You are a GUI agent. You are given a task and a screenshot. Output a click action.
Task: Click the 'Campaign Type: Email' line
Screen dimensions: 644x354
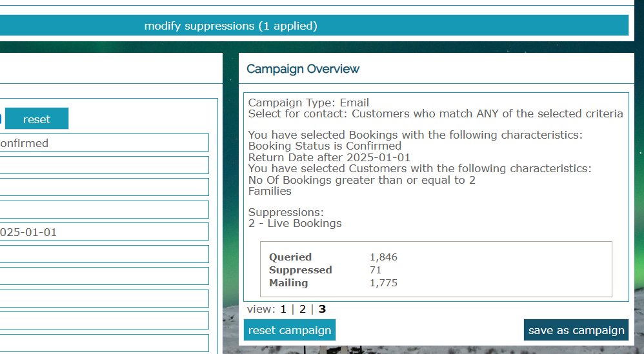tap(308, 103)
